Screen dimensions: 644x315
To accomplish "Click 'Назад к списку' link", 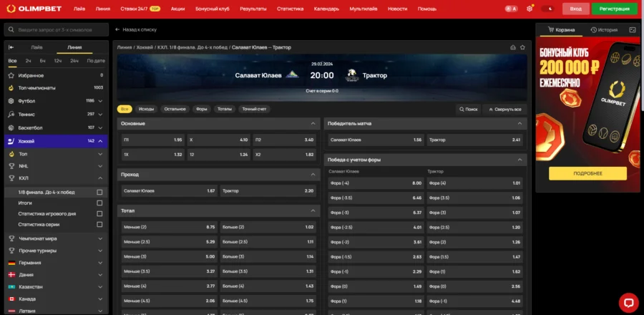I will [x=137, y=30].
